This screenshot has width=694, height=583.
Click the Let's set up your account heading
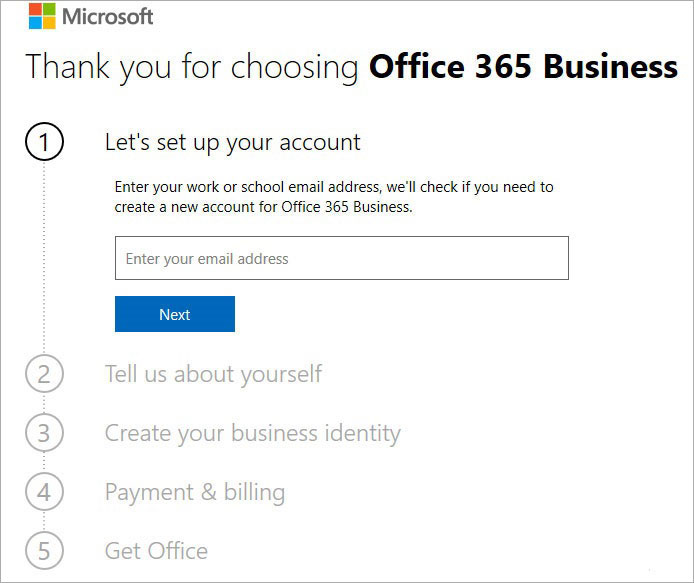pos(232,143)
